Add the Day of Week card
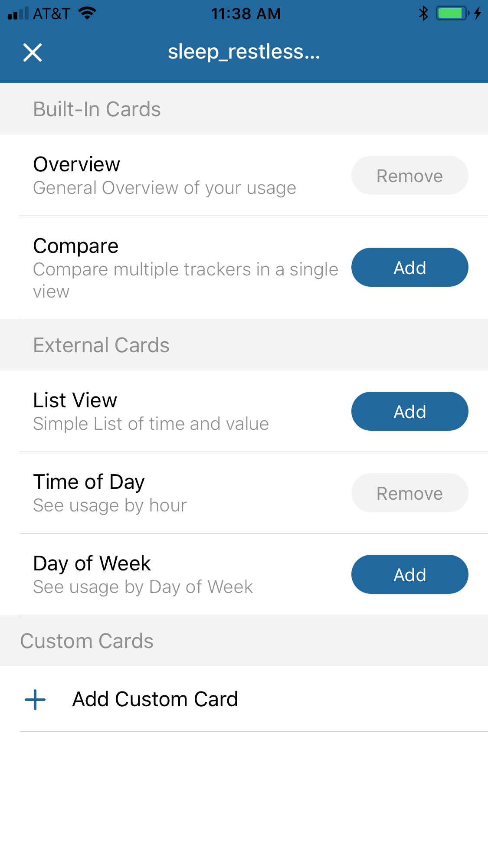Viewport: 488px width, 868px height. pyautogui.click(x=409, y=574)
